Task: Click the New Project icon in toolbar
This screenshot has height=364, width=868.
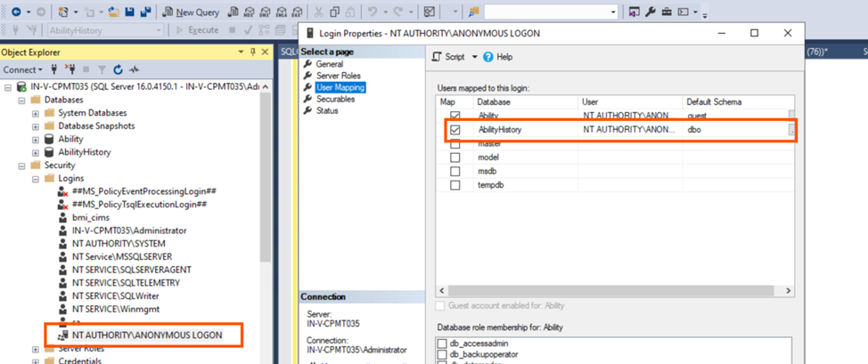Action: point(63,12)
